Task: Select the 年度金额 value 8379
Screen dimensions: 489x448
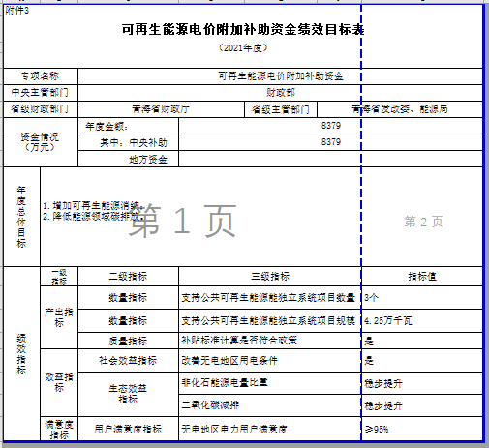Action: pos(330,126)
